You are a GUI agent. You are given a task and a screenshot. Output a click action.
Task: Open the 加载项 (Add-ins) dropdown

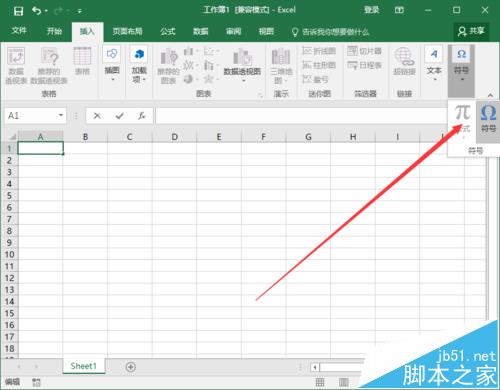[x=139, y=65]
